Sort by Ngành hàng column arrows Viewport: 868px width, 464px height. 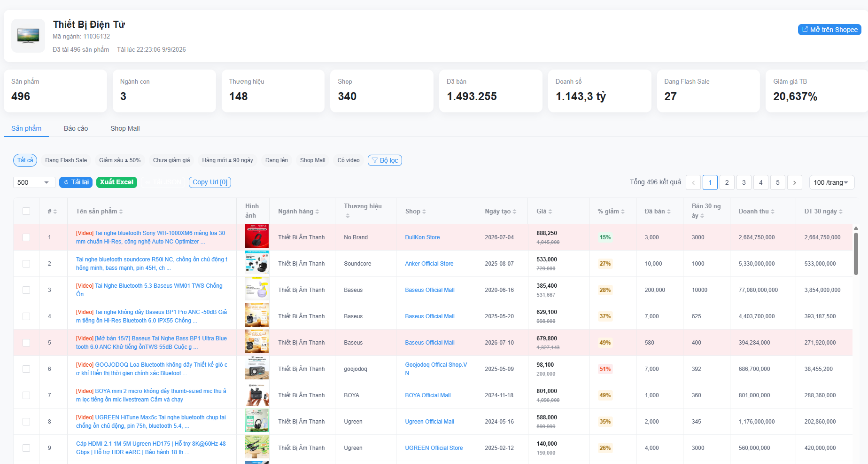(x=317, y=212)
